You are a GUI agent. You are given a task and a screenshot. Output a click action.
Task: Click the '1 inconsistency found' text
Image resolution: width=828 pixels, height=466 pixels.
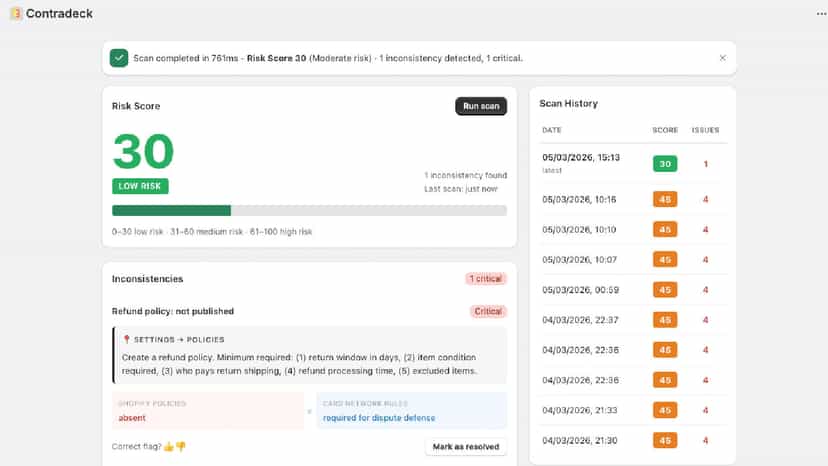pos(466,175)
